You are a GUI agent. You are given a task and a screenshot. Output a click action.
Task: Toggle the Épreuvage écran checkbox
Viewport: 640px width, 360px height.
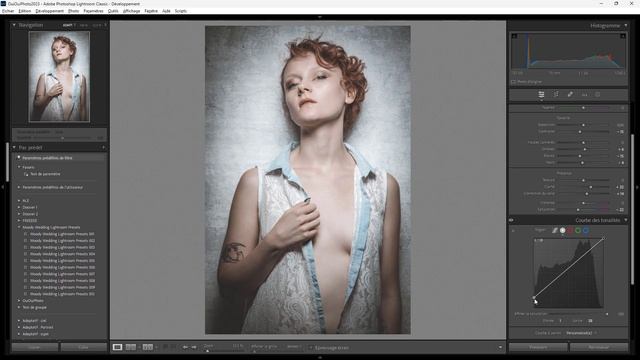click(311, 348)
